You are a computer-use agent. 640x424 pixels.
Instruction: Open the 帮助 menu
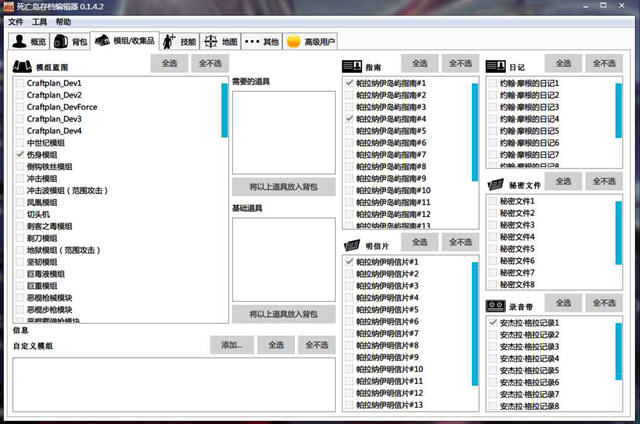[x=63, y=22]
